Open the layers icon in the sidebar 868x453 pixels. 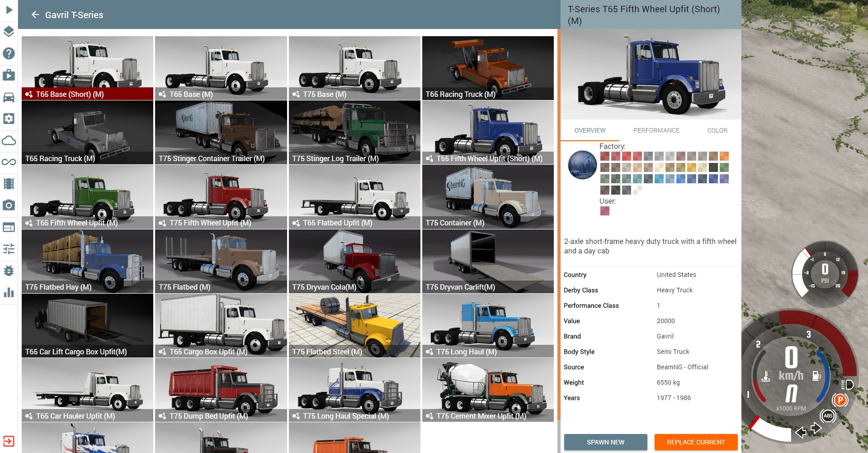click(9, 31)
